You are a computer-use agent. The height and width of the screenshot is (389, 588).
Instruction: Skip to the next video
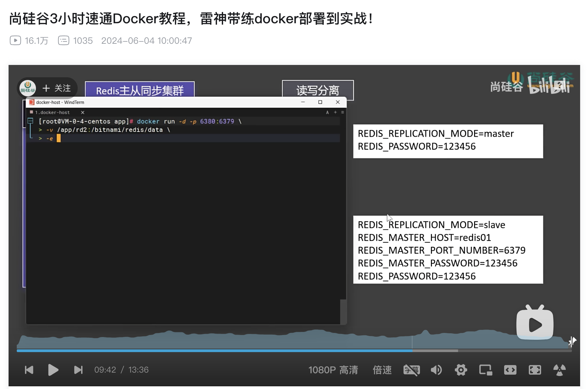tap(78, 370)
